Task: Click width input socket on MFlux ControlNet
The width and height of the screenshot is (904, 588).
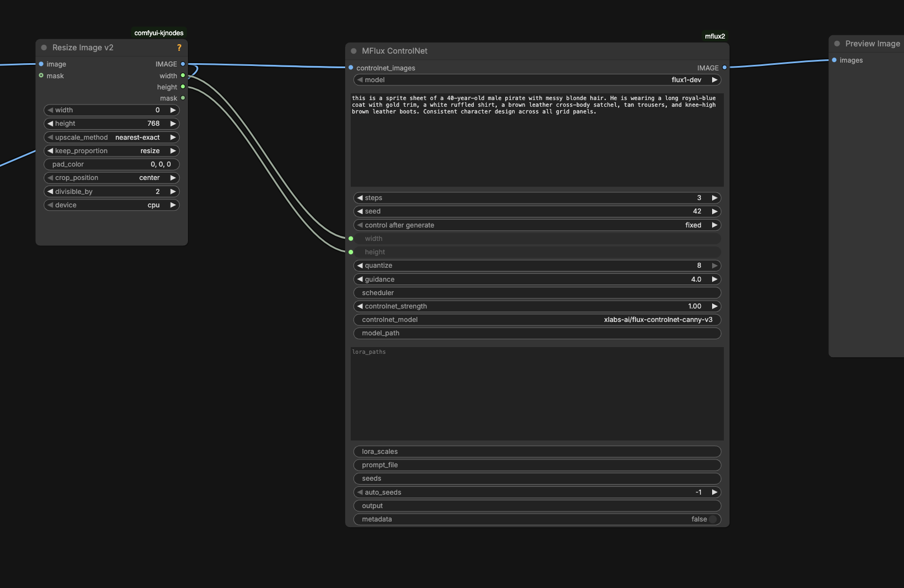Action: click(x=351, y=239)
